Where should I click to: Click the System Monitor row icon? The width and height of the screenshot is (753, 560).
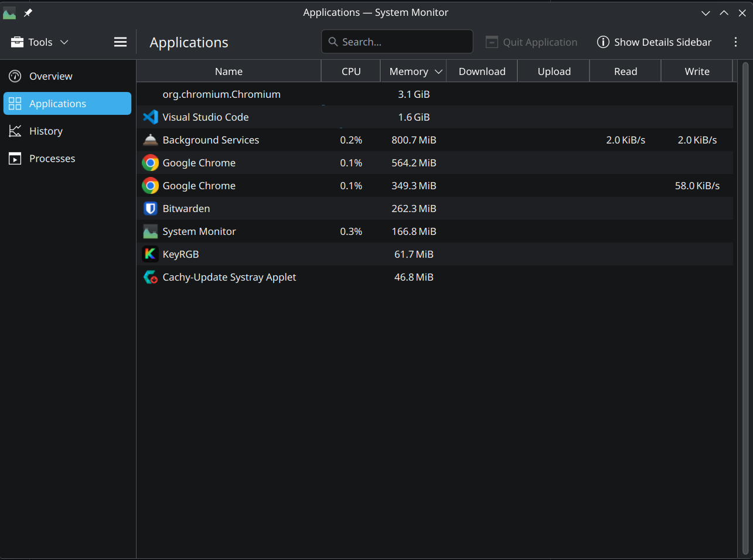tap(151, 231)
